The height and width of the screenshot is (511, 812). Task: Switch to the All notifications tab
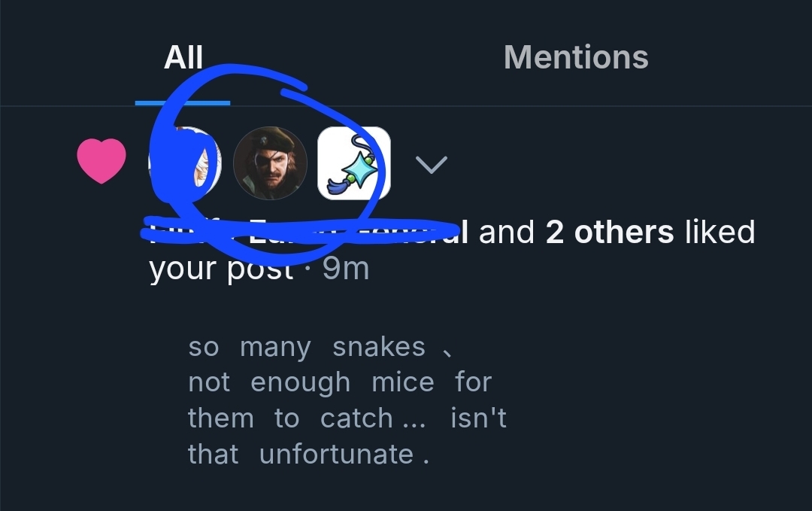183,58
